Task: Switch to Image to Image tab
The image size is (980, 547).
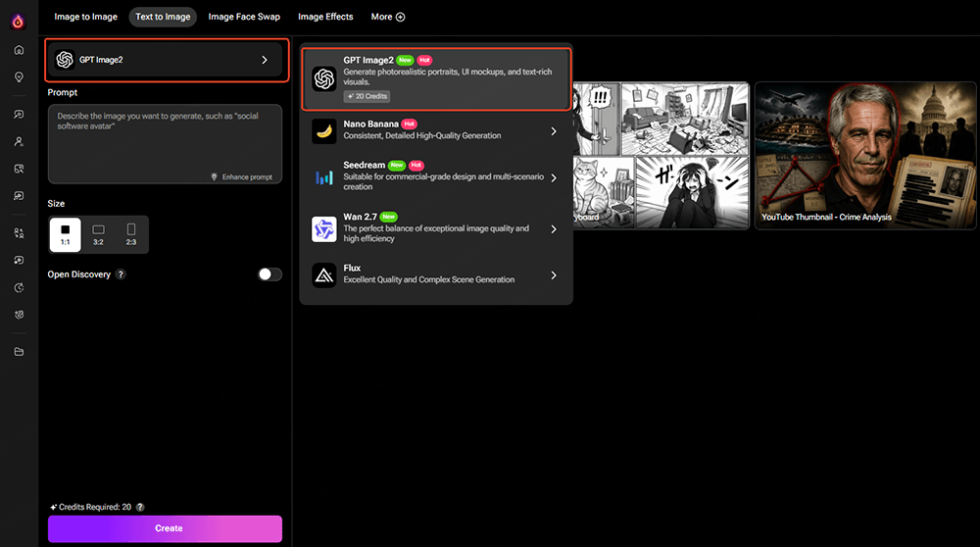Action: pos(85,17)
